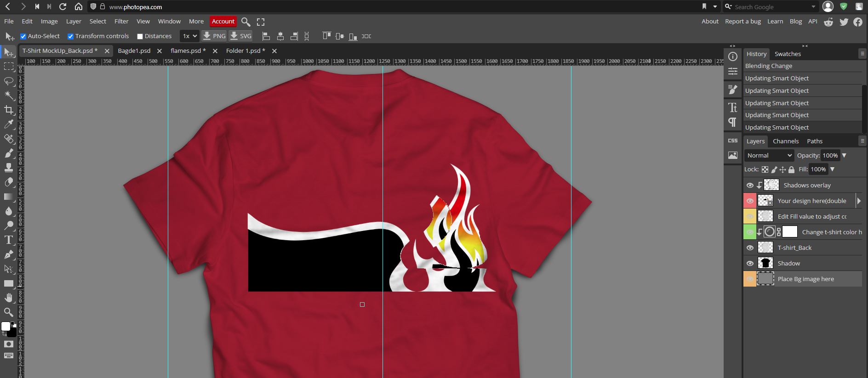Open the Info panel icon
Viewport: 868px width, 378px height.
click(x=733, y=56)
